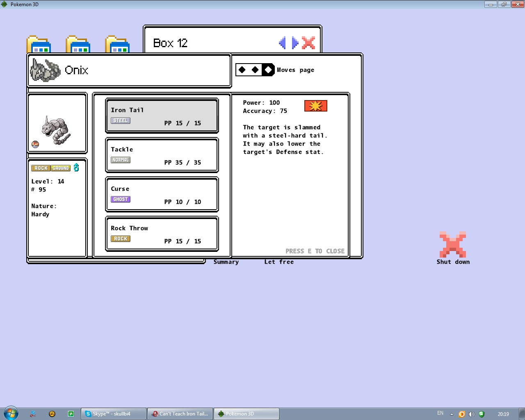Click the Poké Ball icon under the Onix sprite

pos(35,144)
